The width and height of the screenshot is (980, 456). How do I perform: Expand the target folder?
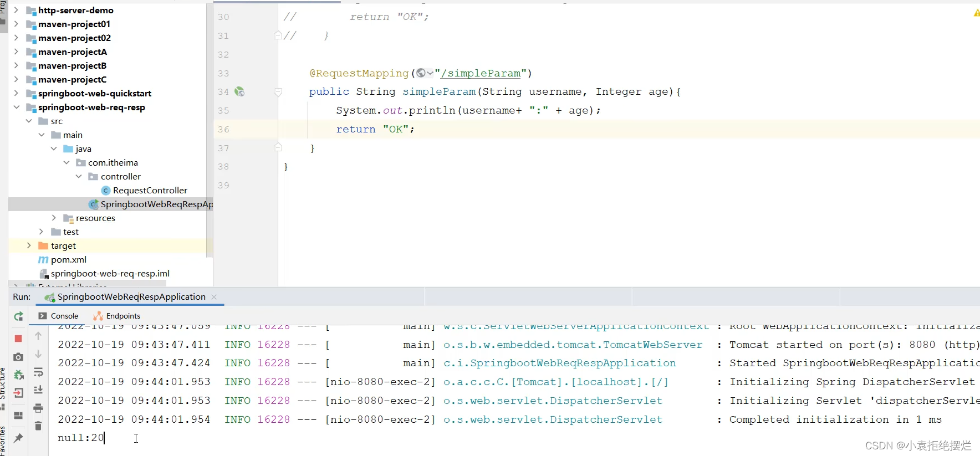29,245
